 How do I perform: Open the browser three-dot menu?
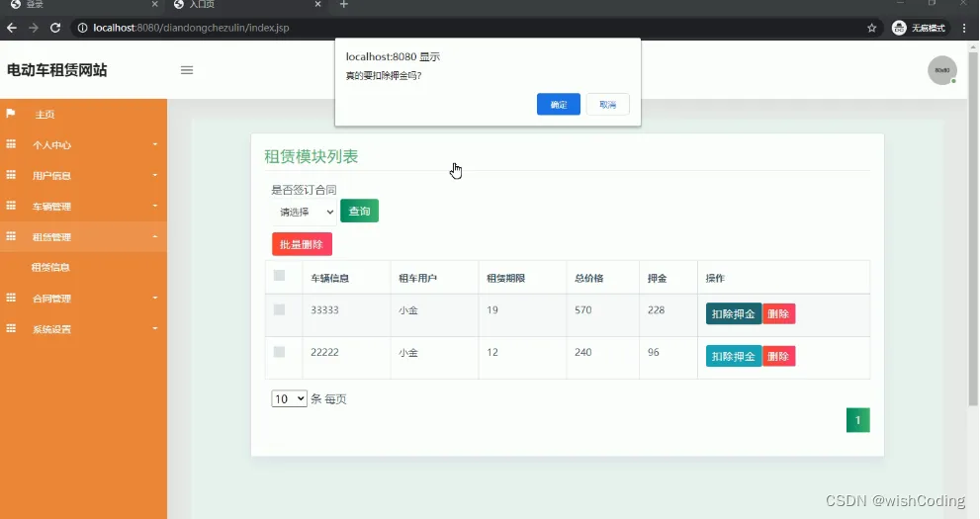pos(964,28)
